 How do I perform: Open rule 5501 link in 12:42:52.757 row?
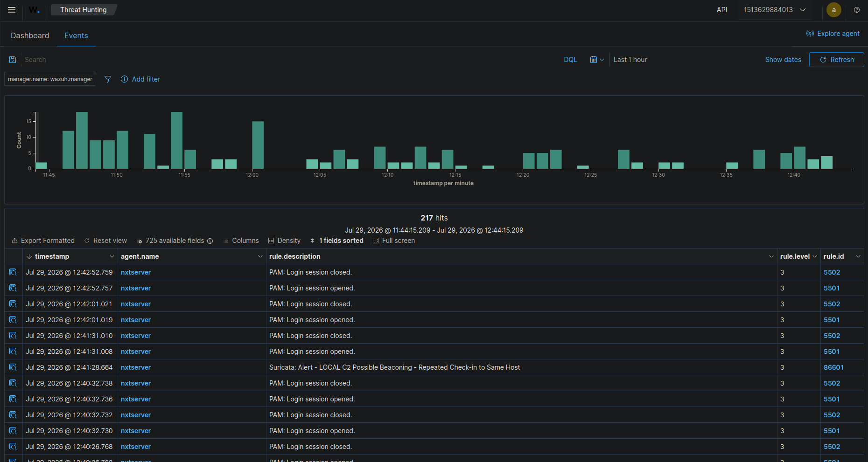pyautogui.click(x=832, y=288)
